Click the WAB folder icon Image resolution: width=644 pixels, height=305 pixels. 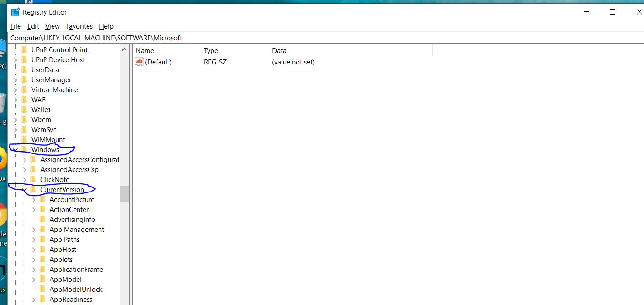click(25, 99)
